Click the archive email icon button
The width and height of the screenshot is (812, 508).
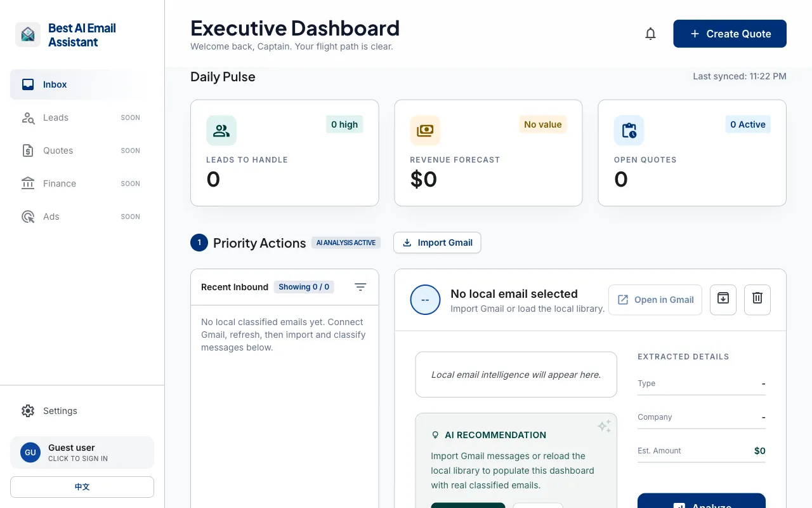(723, 300)
